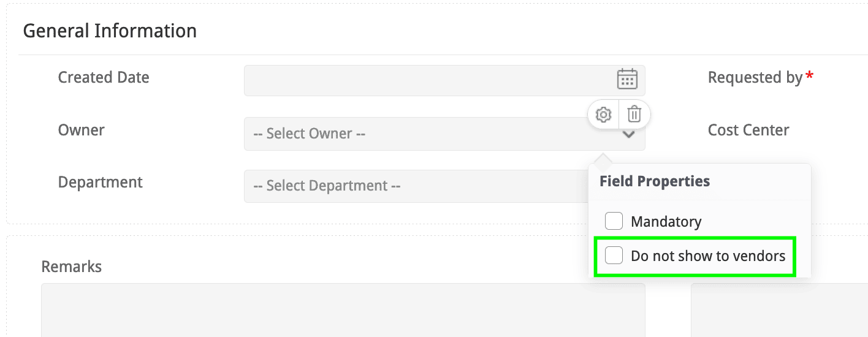The height and width of the screenshot is (337, 868).
Task: Enable the Do not show to vendors checkbox
Action: 614,256
